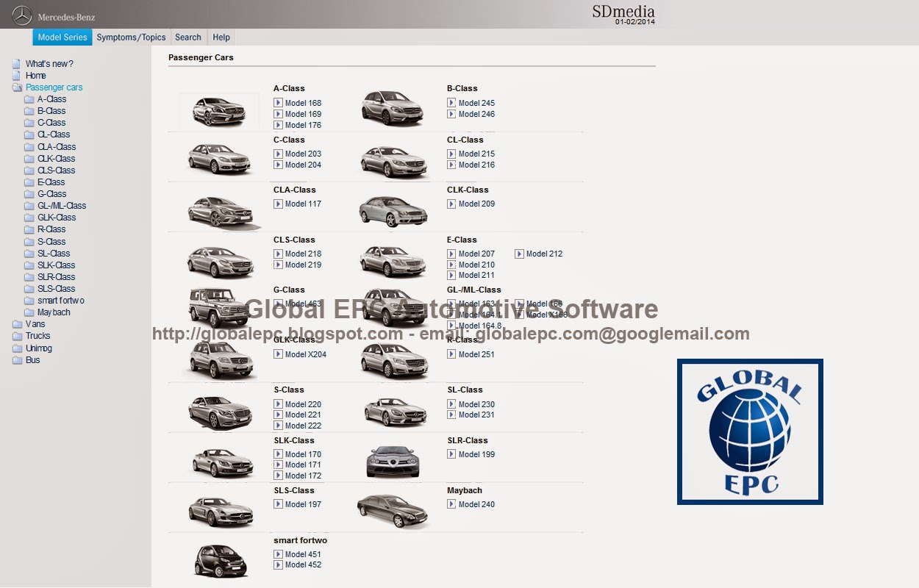Open the Help tab
Screen dimensions: 919x588
221,37
